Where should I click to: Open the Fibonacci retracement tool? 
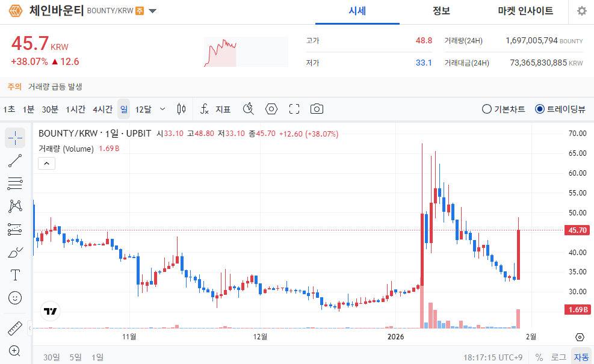[15, 183]
